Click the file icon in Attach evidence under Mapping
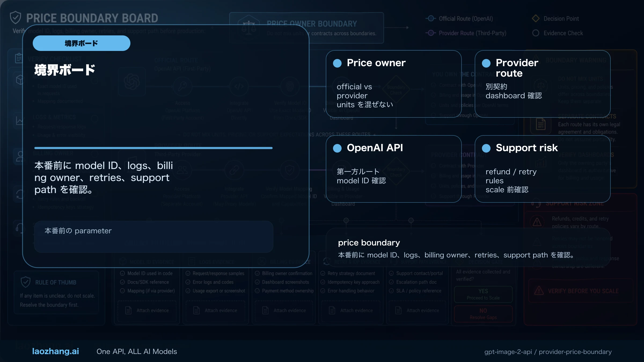This screenshot has width=644, height=362. [x=129, y=310]
